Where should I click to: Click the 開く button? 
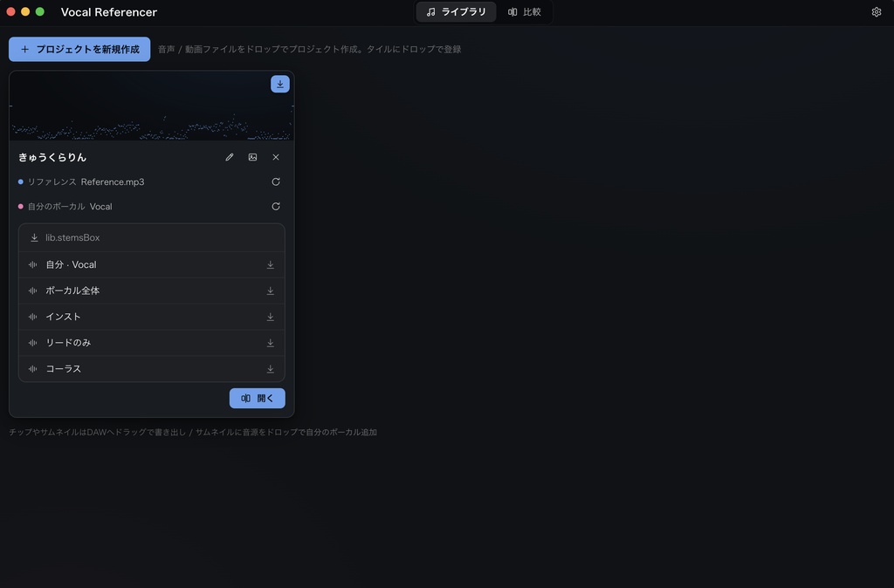pos(258,399)
